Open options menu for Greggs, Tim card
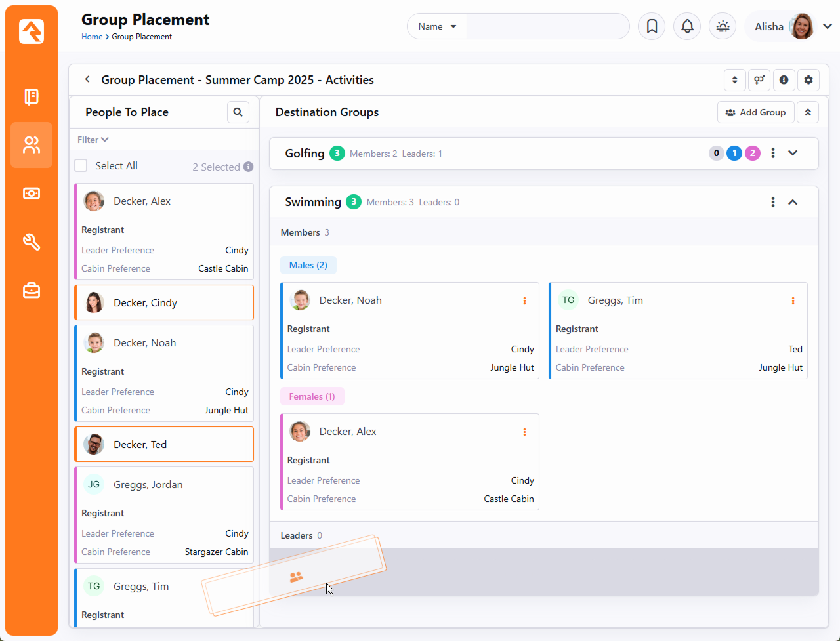The image size is (840, 641). click(793, 300)
